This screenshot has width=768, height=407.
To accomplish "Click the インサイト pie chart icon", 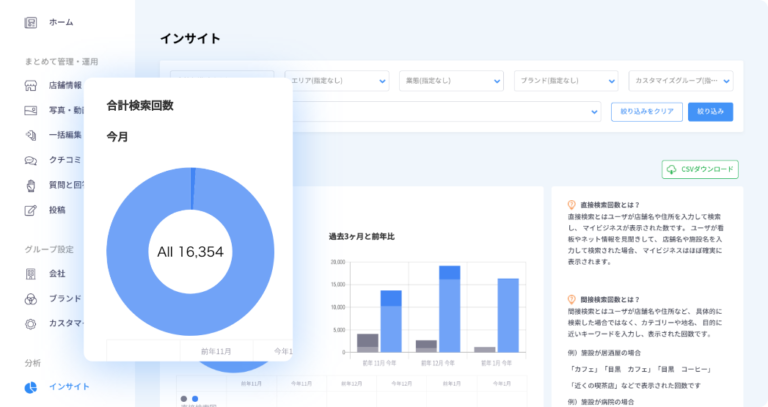I will click(x=30, y=386).
